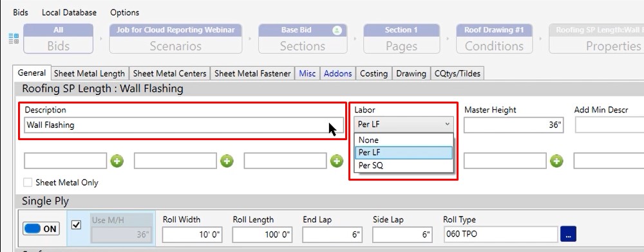The width and height of the screenshot is (644, 252).
Task: Switch to the Sheet Metal Centers tab
Action: (x=169, y=73)
